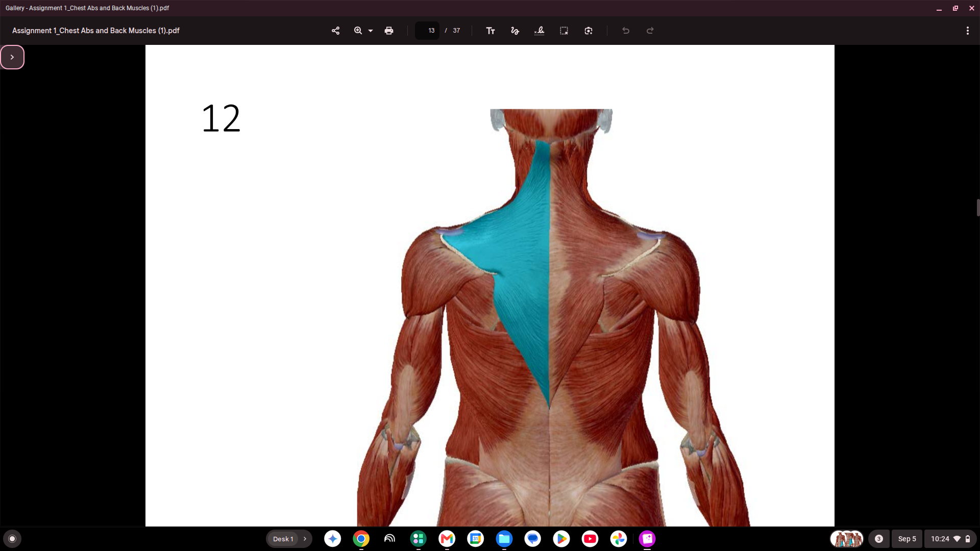Click the recent screenshot preview thumbnail
This screenshot has width=980, height=551.
point(847,539)
